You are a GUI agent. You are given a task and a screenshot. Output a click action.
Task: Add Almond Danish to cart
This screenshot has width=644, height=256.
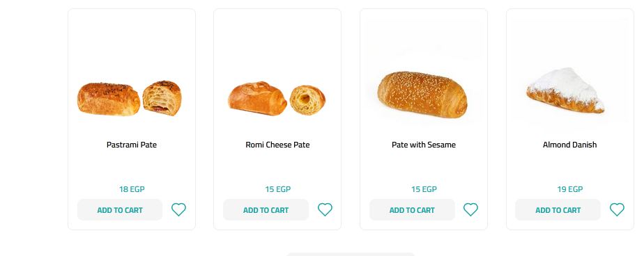click(558, 209)
